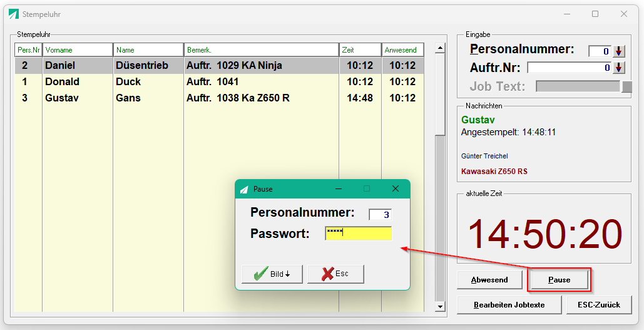Cancel with the red X Esc button
The image size is (644, 330).
(335, 274)
